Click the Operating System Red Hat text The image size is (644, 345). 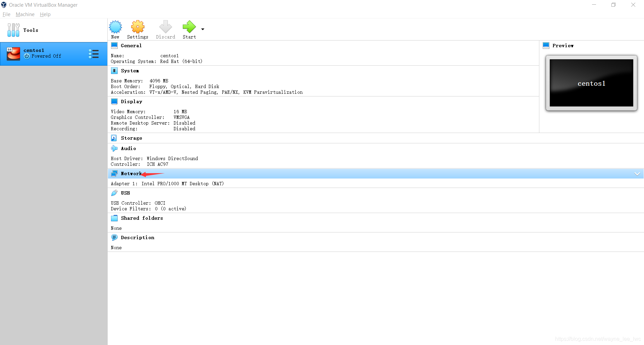pyautogui.click(x=157, y=61)
